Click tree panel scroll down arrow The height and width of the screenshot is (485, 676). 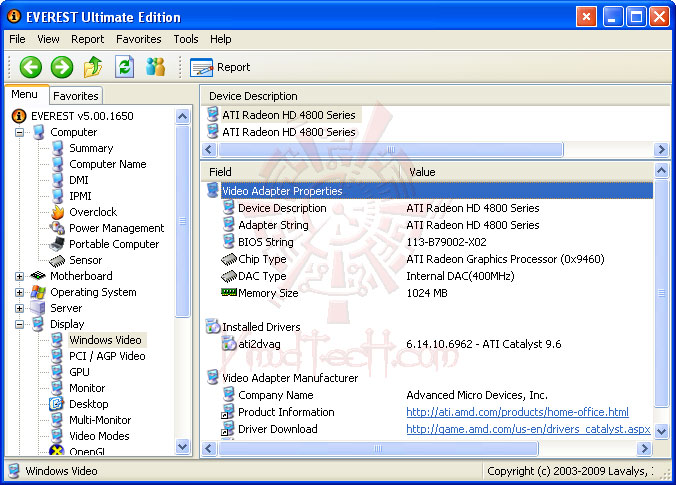point(183,447)
